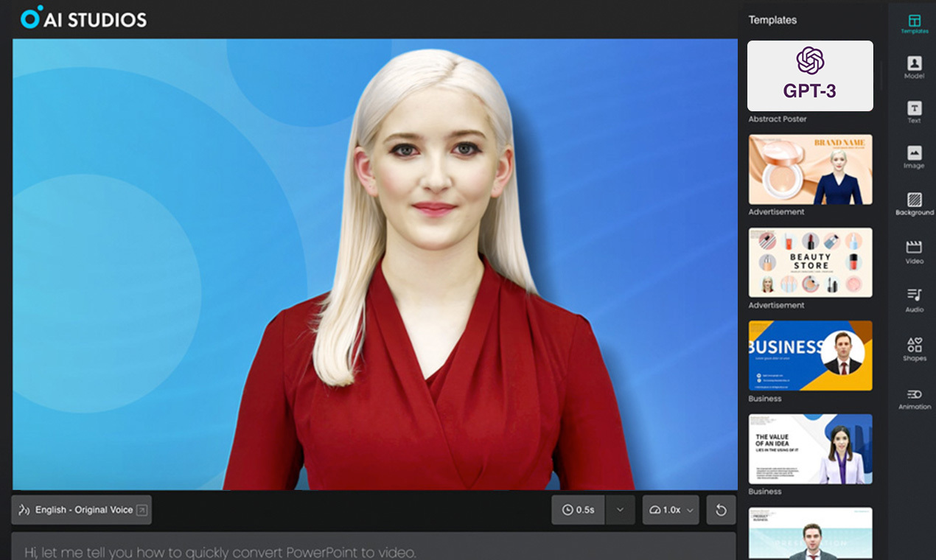Click the reset/undo icon near playback controls

click(x=720, y=509)
